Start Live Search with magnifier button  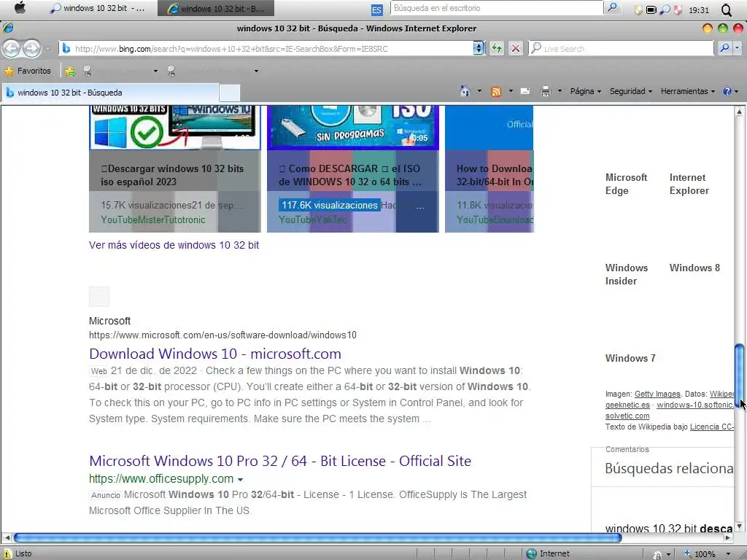click(724, 48)
